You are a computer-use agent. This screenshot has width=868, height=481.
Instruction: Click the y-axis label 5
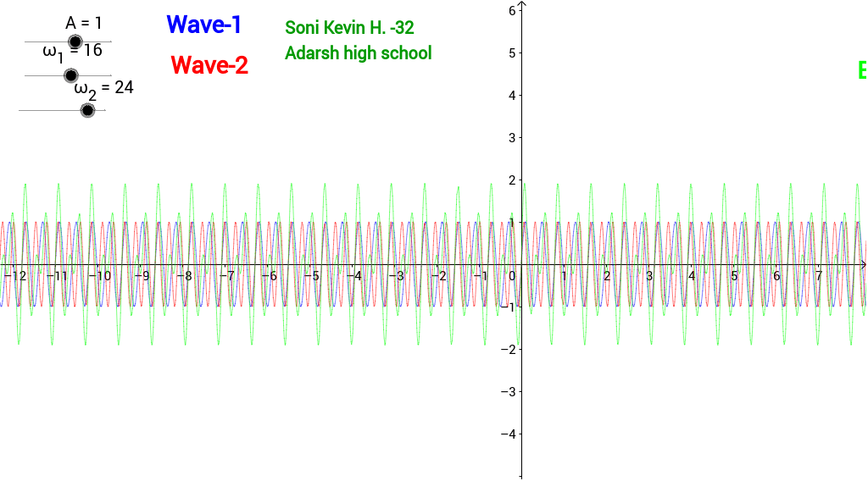[512, 53]
